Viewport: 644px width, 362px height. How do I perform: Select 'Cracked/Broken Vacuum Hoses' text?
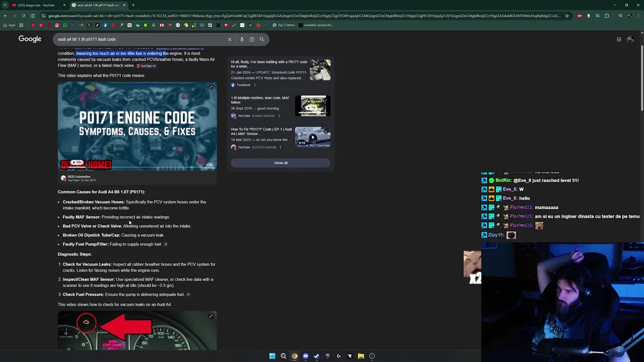coord(94,202)
